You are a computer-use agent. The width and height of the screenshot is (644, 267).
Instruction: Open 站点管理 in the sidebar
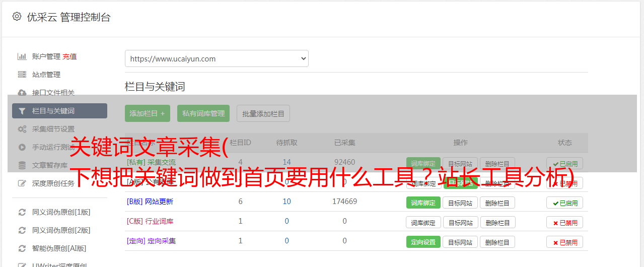pos(46,75)
